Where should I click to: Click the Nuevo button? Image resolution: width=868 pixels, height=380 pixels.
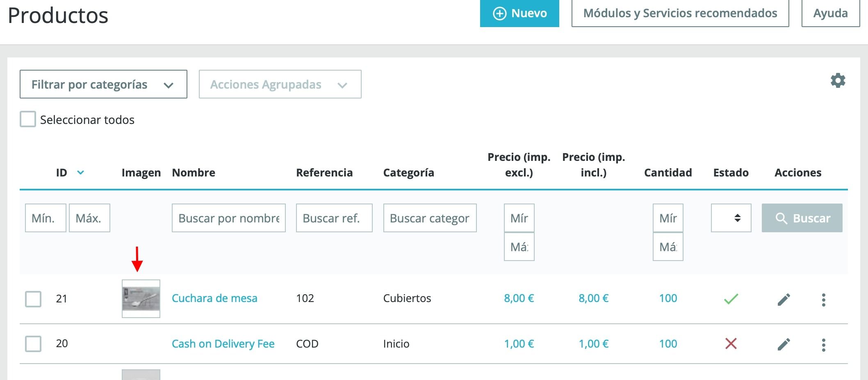pos(519,14)
